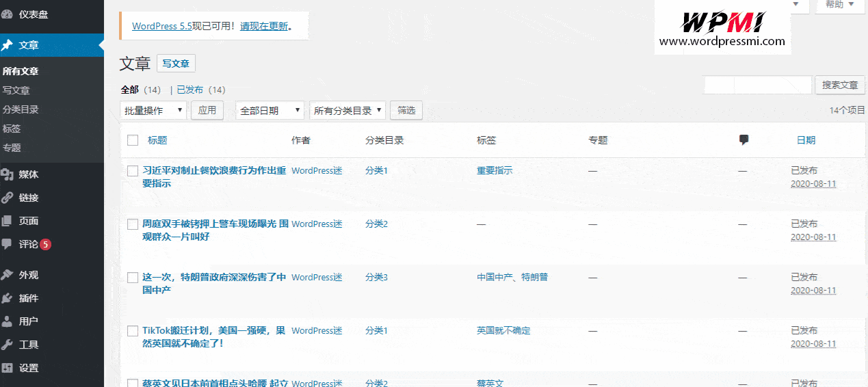Click tag 特朗普

[535, 278]
